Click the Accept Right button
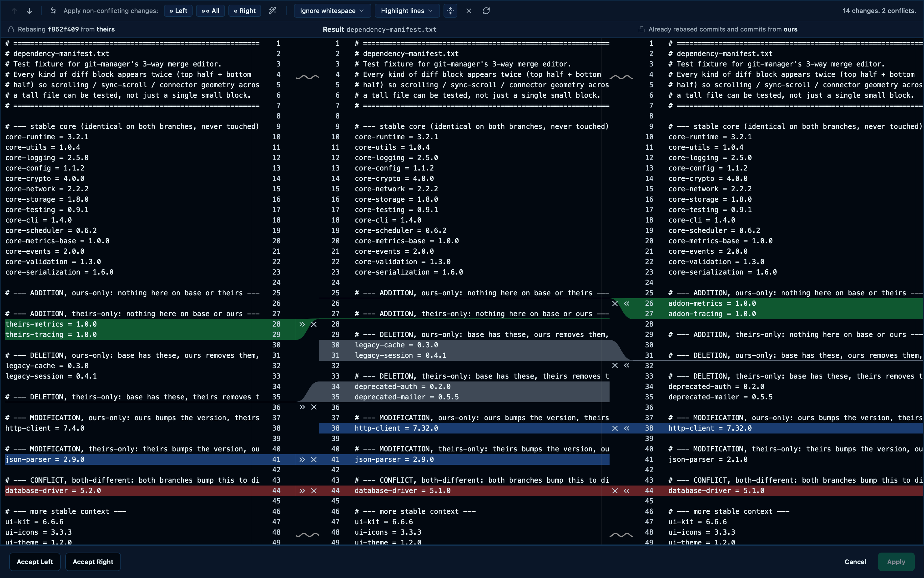This screenshot has height=578, width=924. click(93, 562)
